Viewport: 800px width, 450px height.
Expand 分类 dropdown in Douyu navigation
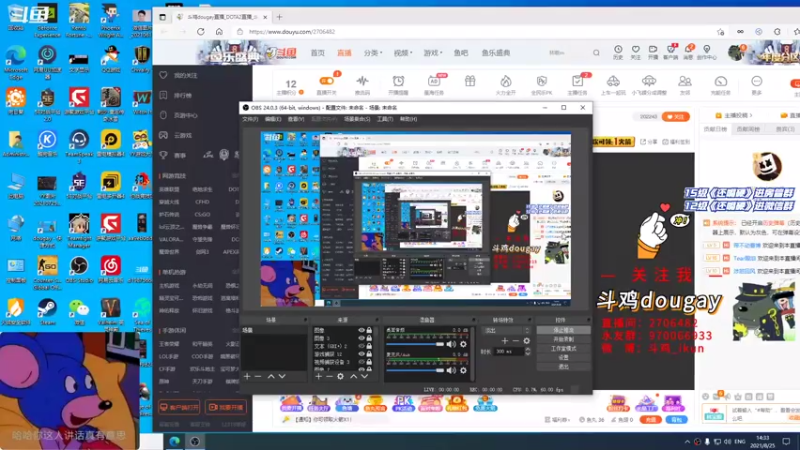pyautogui.click(x=373, y=53)
